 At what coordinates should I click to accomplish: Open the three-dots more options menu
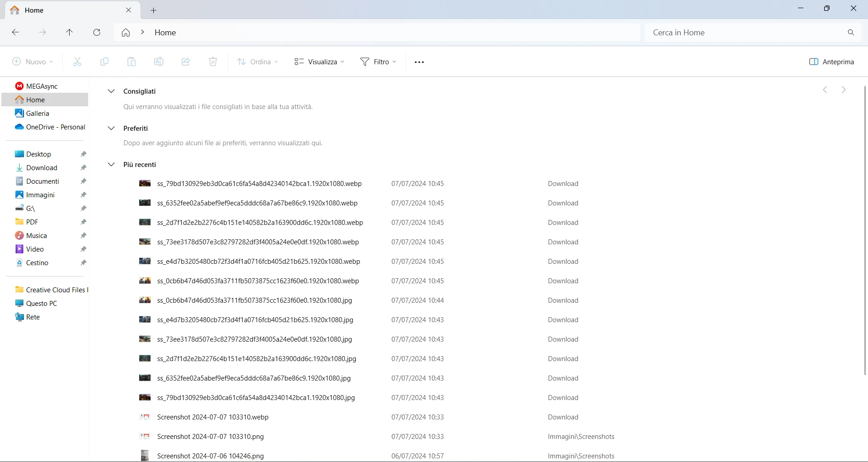pyautogui.click(x=419, y=62)
